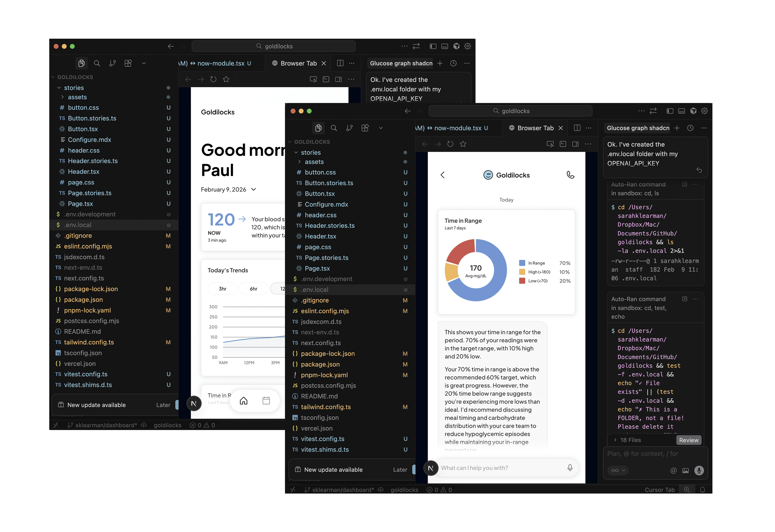Select the 6hr trends filter button

tap(254, 288)
